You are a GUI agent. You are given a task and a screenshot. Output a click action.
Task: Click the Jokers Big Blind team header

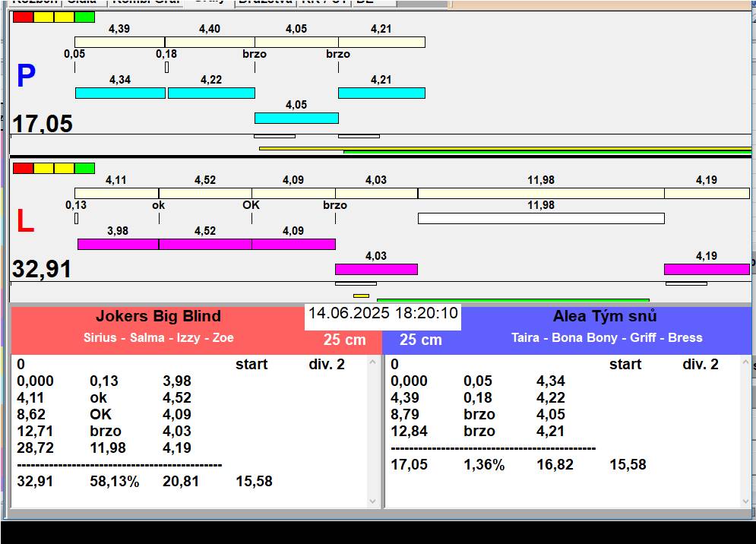(x=158, y=317)
